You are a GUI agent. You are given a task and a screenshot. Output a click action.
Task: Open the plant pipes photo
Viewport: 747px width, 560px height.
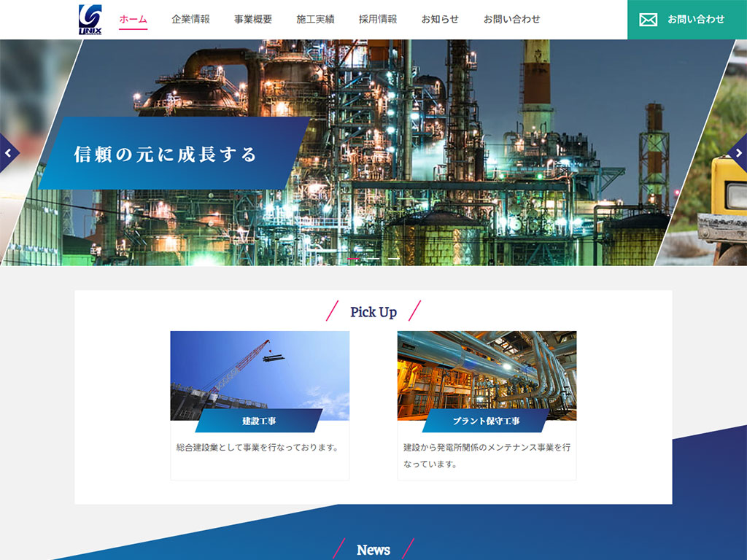click(x=487, y=372)
